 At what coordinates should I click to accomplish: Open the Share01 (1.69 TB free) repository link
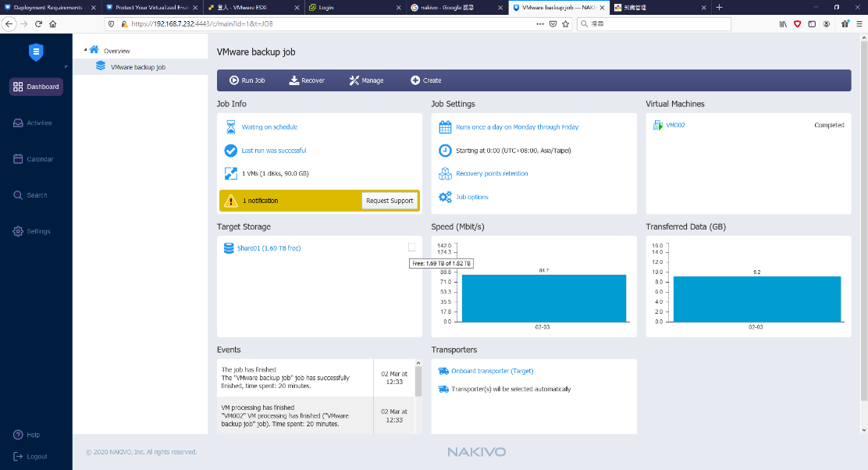tap(269, 248)
